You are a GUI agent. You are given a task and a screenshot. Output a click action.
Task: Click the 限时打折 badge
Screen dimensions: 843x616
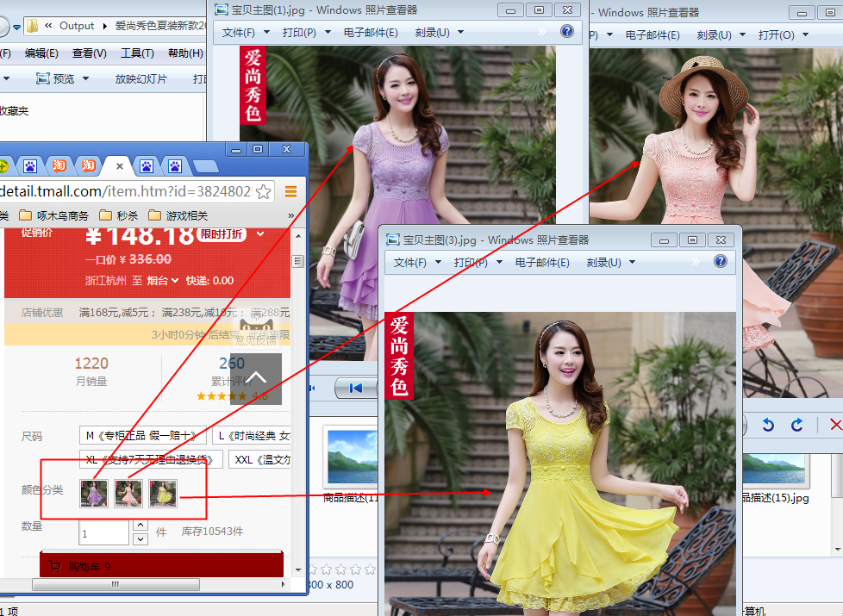pyautogui.click(x=222, y=233)
